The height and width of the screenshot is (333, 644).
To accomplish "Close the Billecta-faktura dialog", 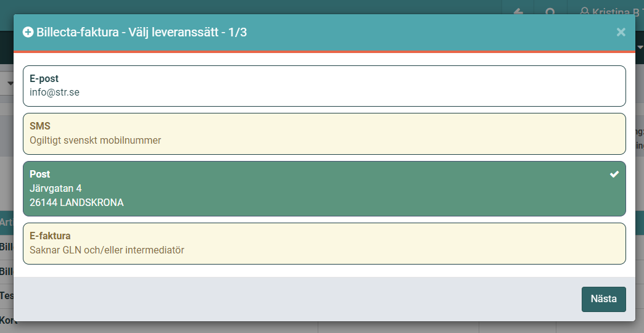I will [621, 32].
